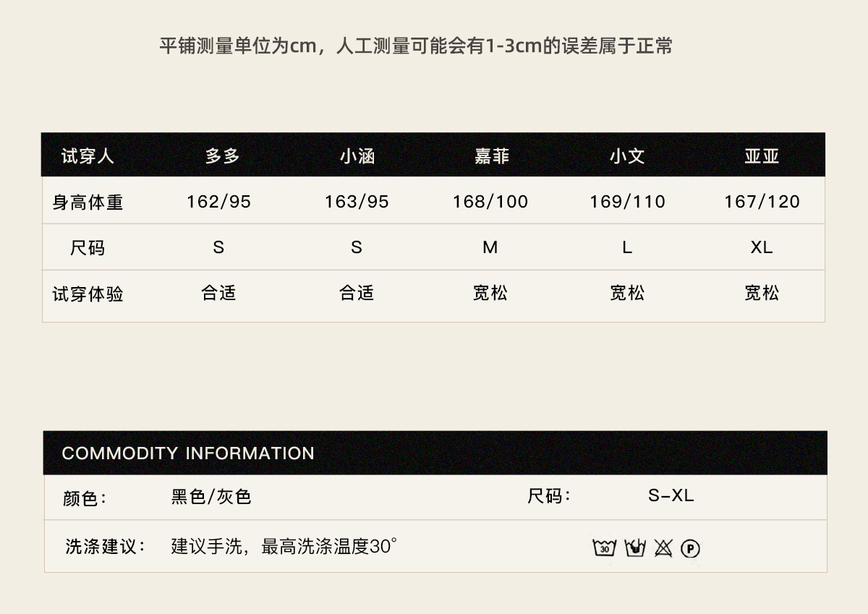Viewport: 868px width, 614px height.
Task: Click the 洗涤建议 label
Action: [106, 547]
